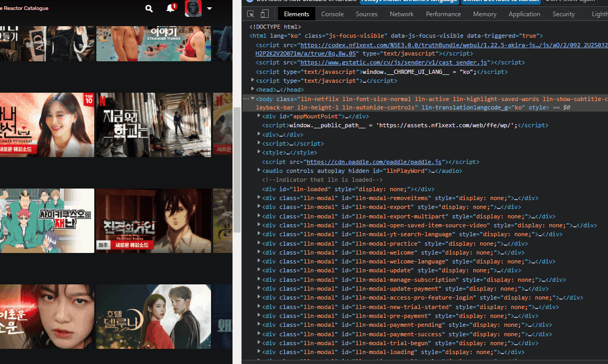Select the html lang="ko" element row

pos(396,36)
